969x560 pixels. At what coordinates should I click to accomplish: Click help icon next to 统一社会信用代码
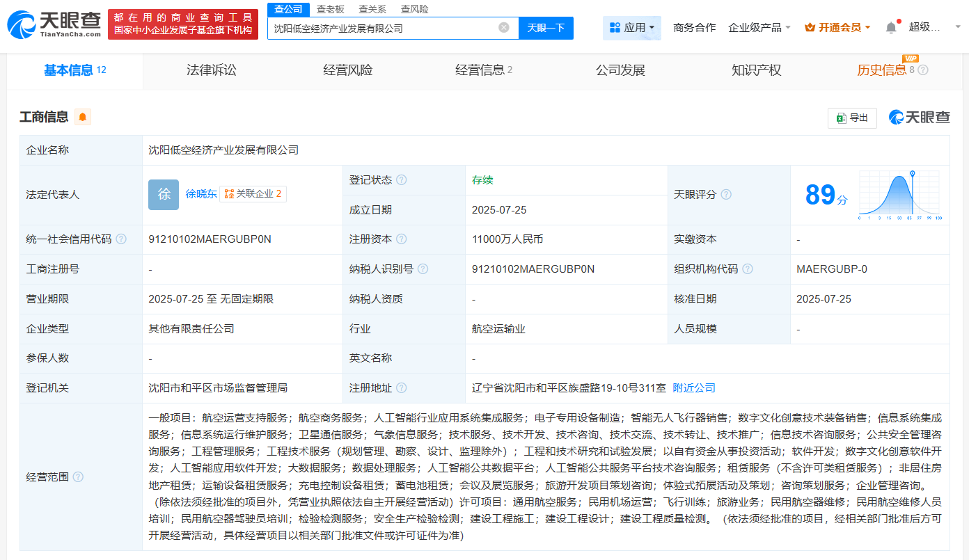(x=121, y=239)
